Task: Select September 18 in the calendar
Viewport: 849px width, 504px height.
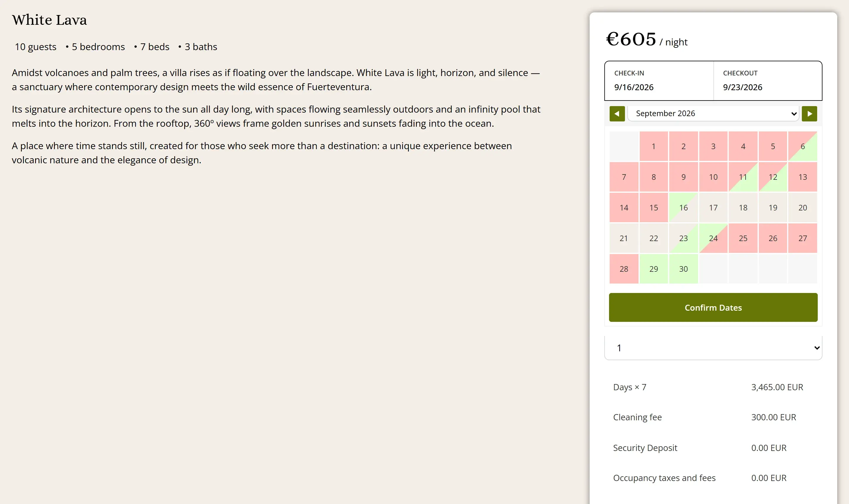Action: [743, 207]
